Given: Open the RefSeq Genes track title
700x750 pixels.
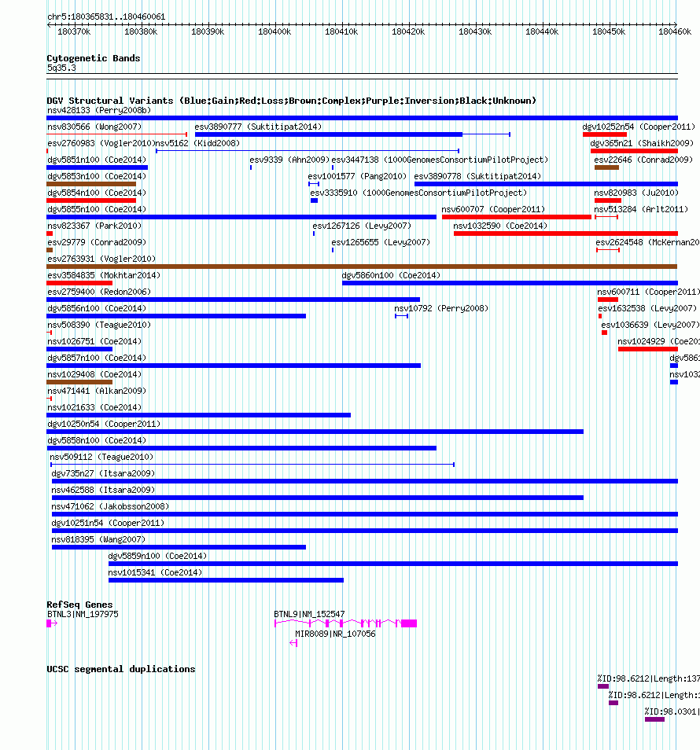Looking at the screenshot, I should [x=79, y=605].
